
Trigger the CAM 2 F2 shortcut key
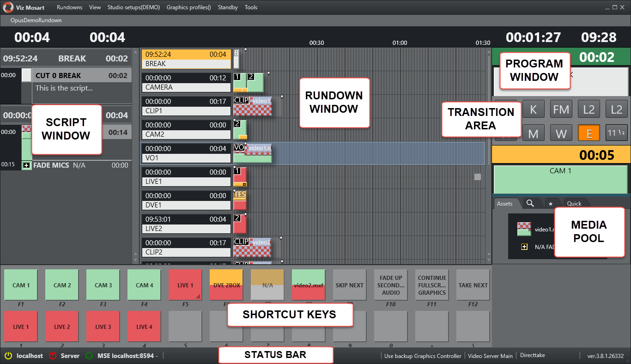[x=61, y=285]
